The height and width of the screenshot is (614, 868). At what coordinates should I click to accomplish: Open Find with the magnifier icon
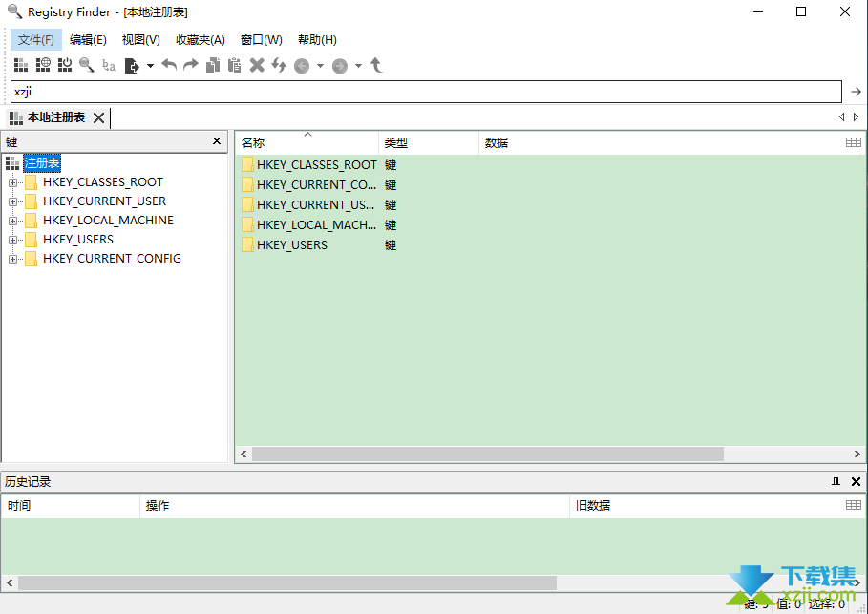[x=86, y=65]
